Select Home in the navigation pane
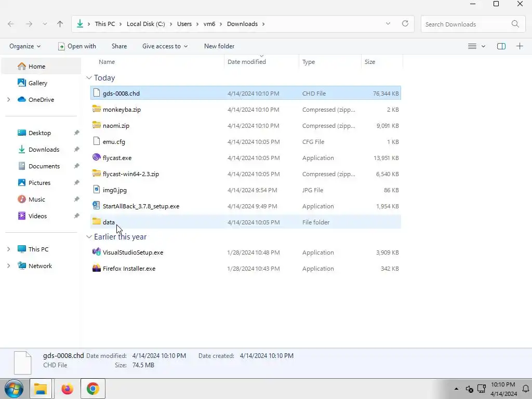This screenshot has width=532, height=399. point(41,66)
